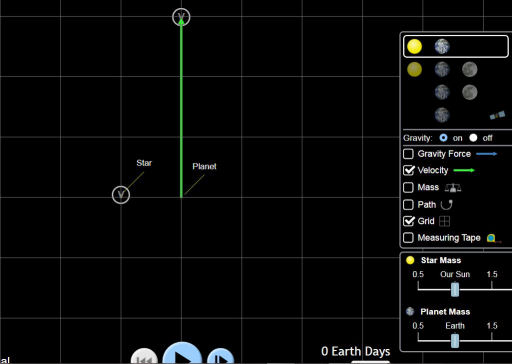This screenshot has height=364, width=512.
Task: Select the Star and Planet scenario row
Action: coord(456,46)
